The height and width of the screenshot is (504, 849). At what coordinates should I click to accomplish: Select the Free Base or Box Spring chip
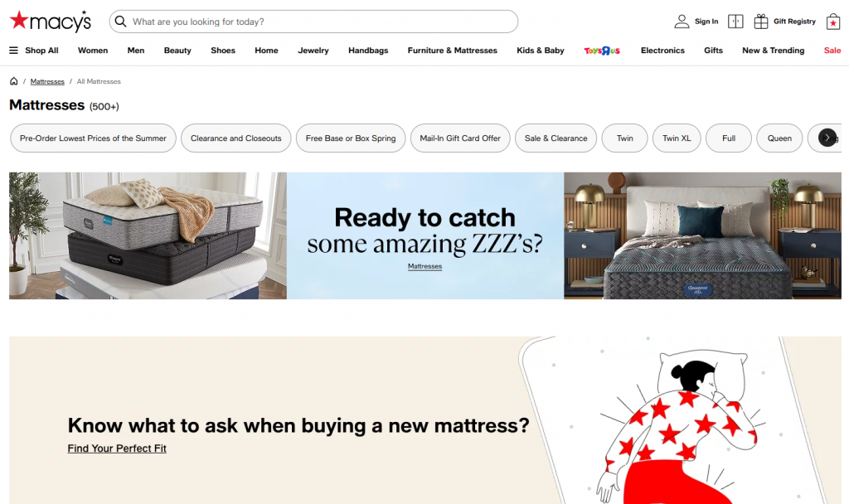351,138
